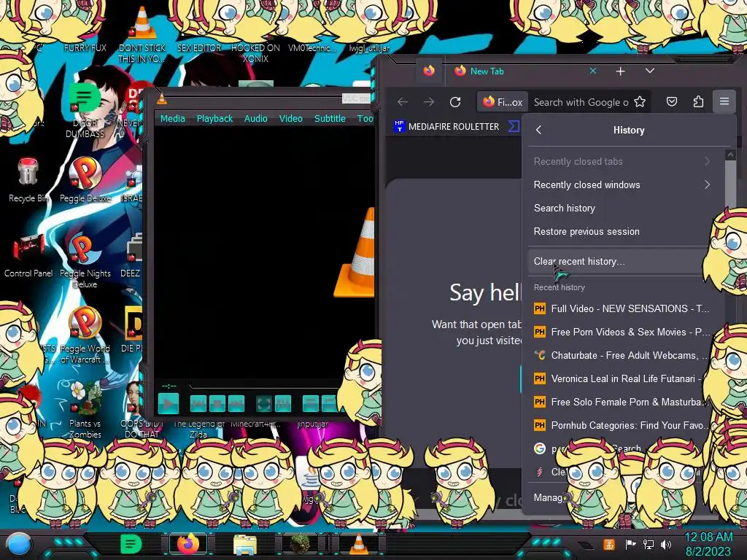747x560 pixels.
Task: Open Peggle Nights Deluxe desktop icon
Action: [x=85, y=261]
